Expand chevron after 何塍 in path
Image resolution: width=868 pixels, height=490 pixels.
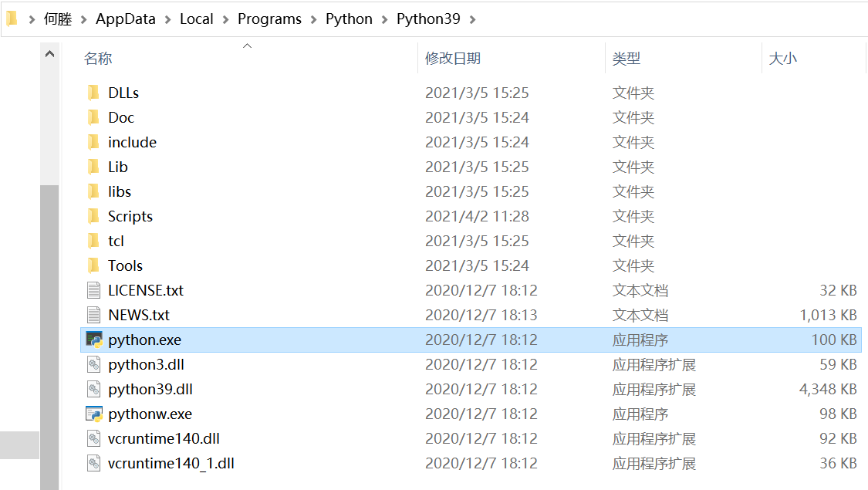[83, 19]
